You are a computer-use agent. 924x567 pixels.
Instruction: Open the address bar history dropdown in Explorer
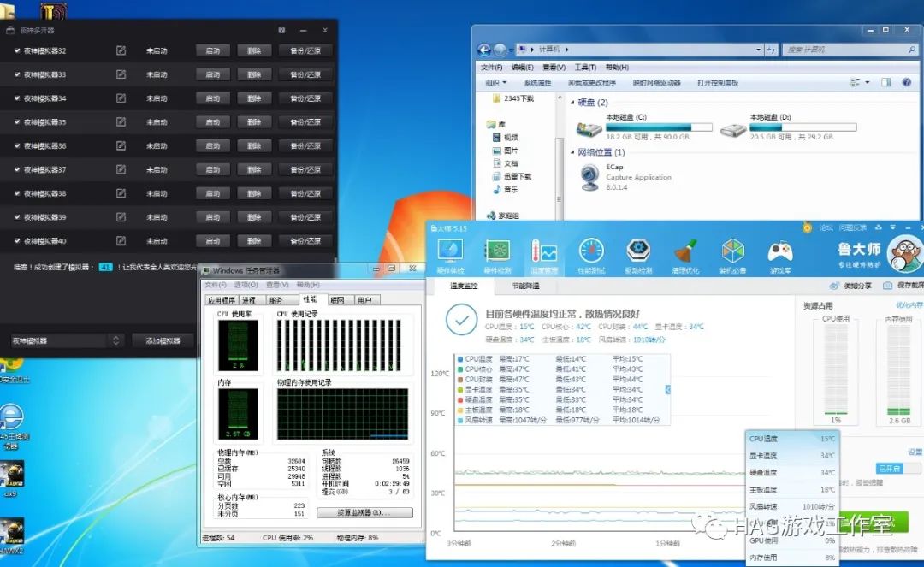click(x=758, y=50)
